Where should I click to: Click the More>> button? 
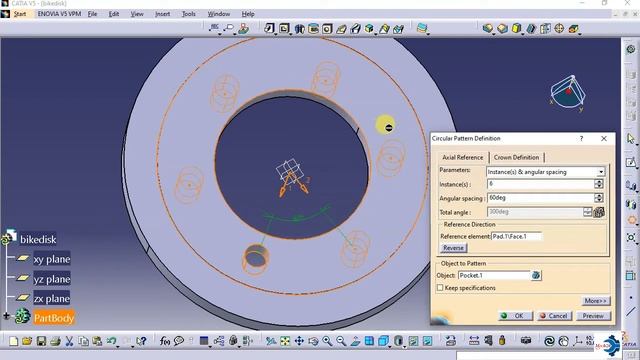596,301
